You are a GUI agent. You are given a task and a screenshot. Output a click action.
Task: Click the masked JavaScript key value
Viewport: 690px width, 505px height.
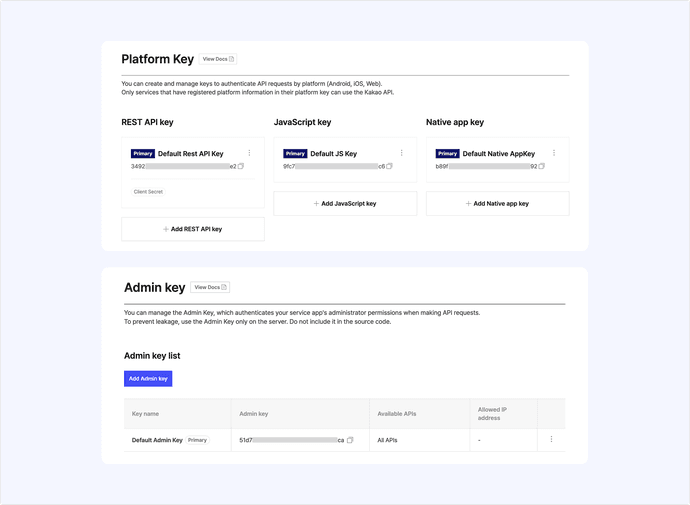tap(334, 166)
